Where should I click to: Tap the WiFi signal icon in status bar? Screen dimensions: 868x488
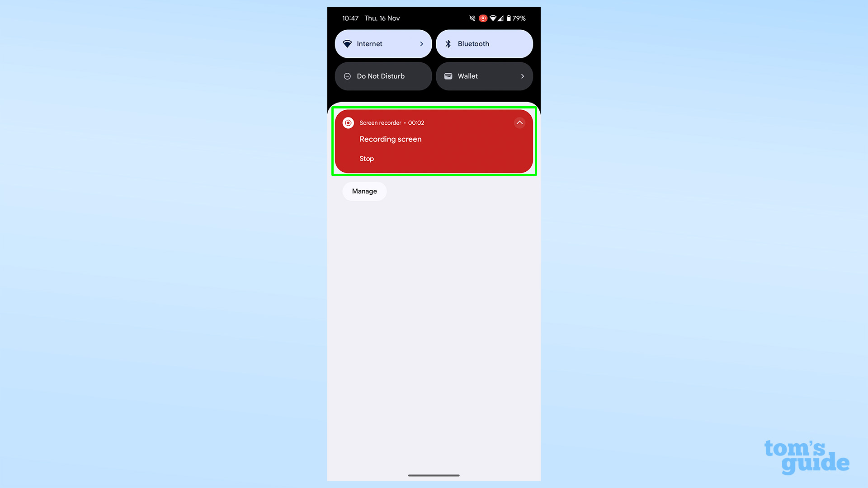click(x=493, y=18)
